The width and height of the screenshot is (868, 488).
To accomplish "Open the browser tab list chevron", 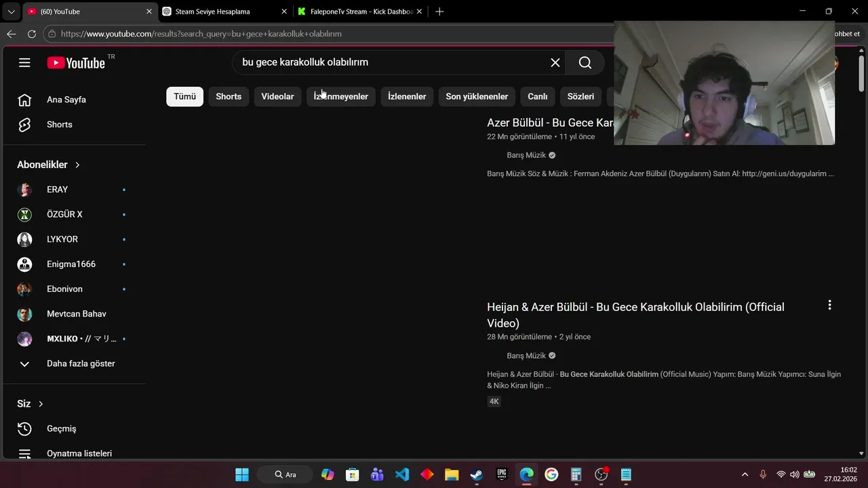I will click(x=11, y=12).
